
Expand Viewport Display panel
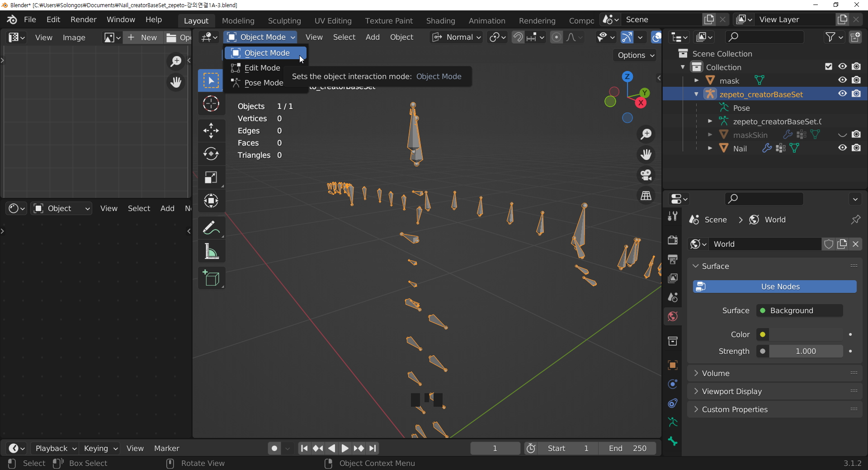(774, 391)
